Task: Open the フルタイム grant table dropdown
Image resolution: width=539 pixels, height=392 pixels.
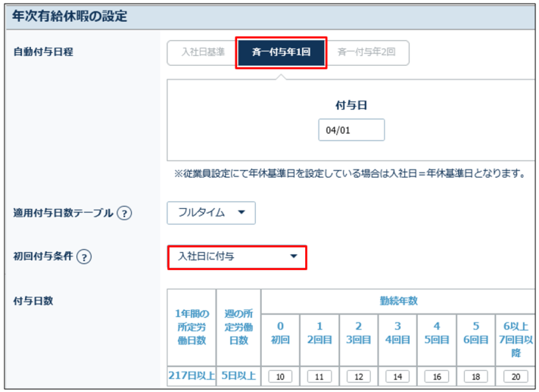Action: [211, 213]
